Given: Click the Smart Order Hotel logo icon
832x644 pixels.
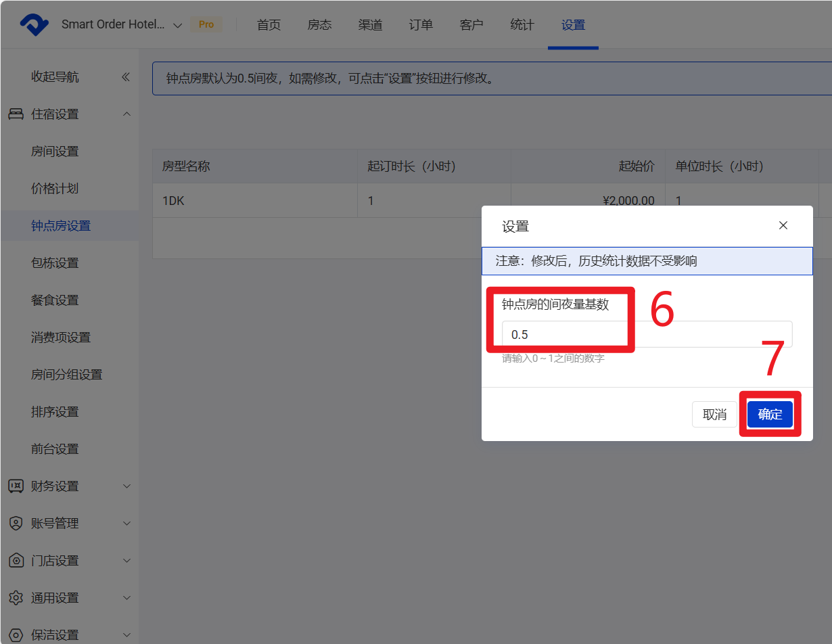Looking at the screenshot, I should (34, 25).
